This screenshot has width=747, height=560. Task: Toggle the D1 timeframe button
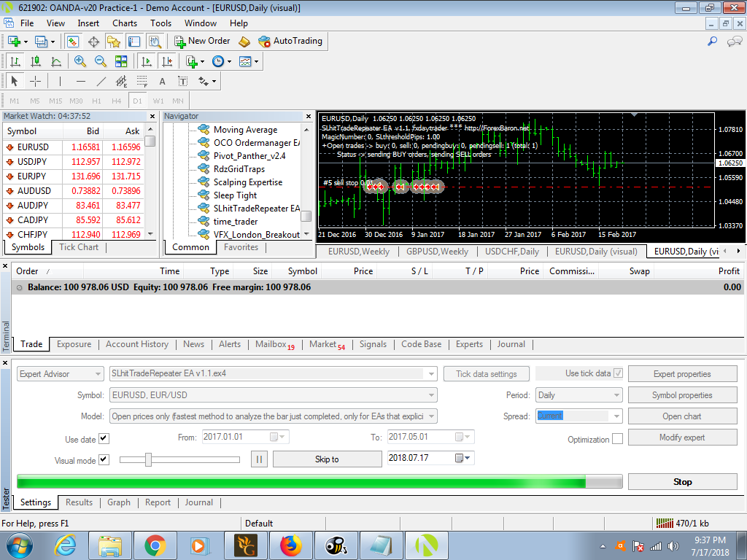pyautogui.click(x=137, y=101)
